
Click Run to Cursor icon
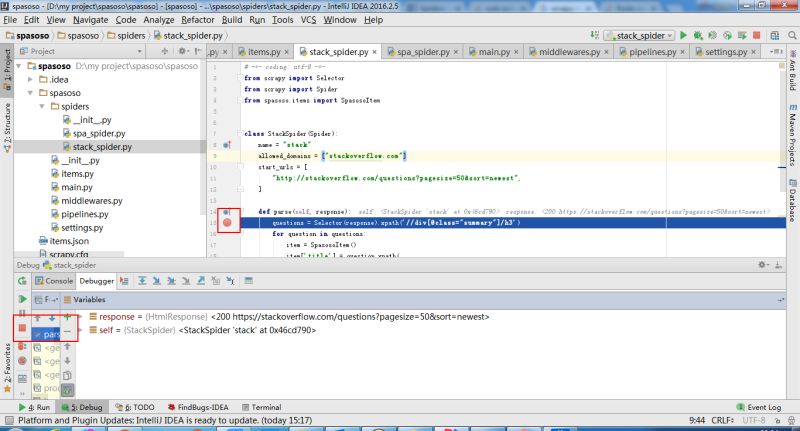click(231, 281)
